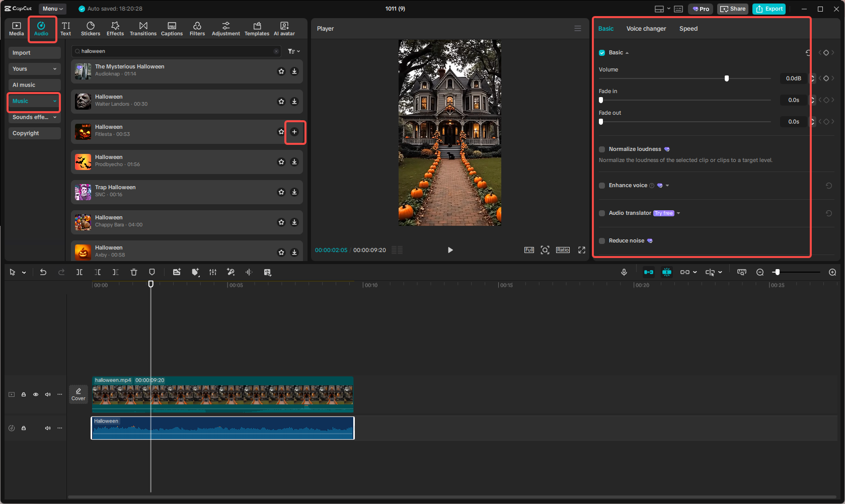Image resolution: width=845 pixels, height=504 pixels.
Task: Click the Zoom out icon above the timeline
Action: point(760,272)
